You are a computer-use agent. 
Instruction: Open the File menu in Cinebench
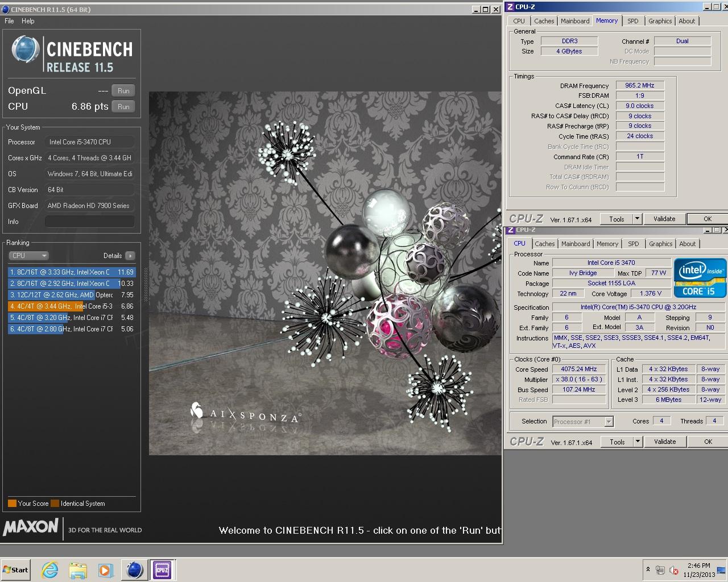(x=9, y=21)
